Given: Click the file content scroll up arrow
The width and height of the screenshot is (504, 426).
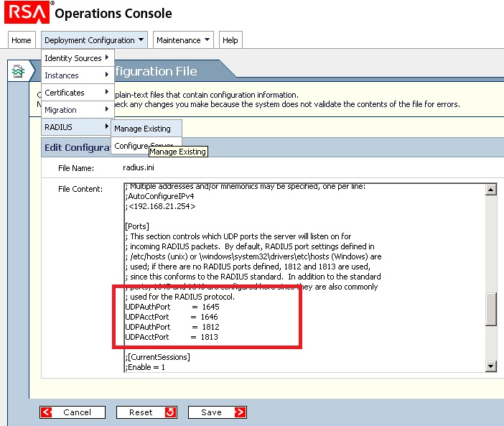Looking at the screenshot, I should pos(491,190).
